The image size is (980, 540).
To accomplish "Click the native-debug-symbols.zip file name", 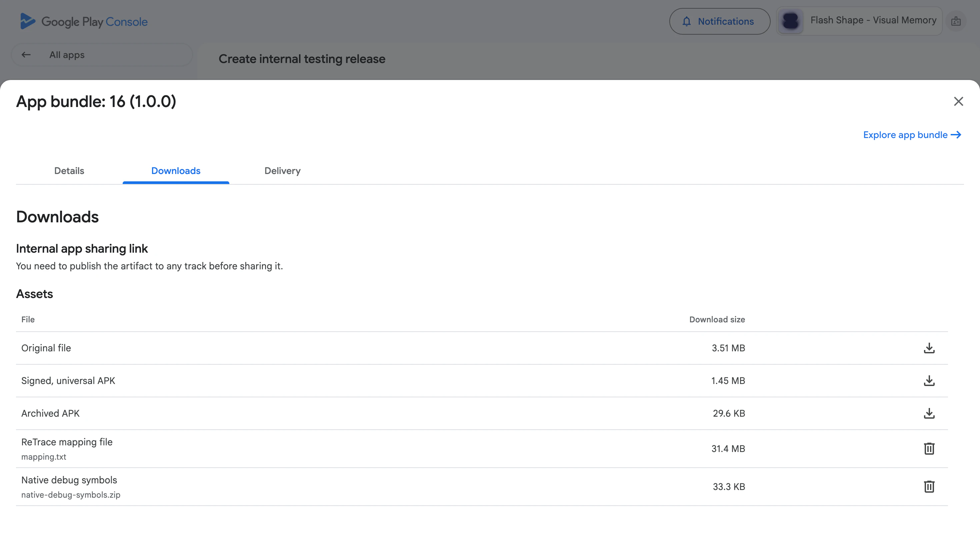I will tap(71, 495).
